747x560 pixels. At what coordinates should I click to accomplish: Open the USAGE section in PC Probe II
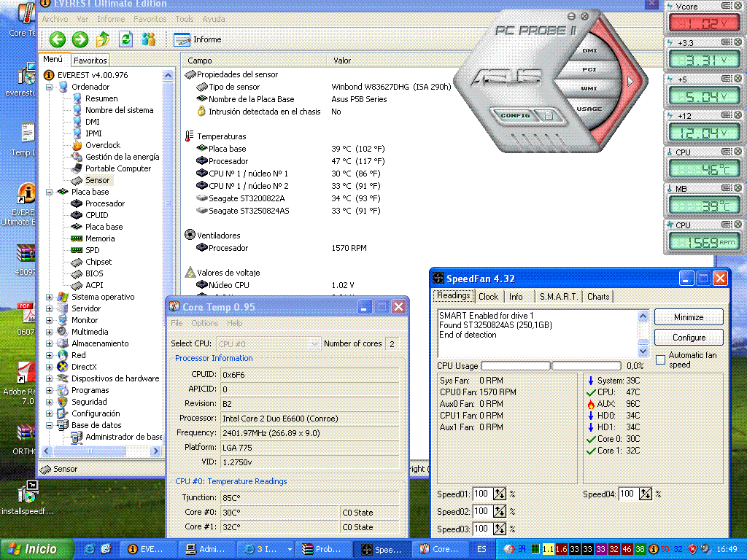[x=589, y=109]
